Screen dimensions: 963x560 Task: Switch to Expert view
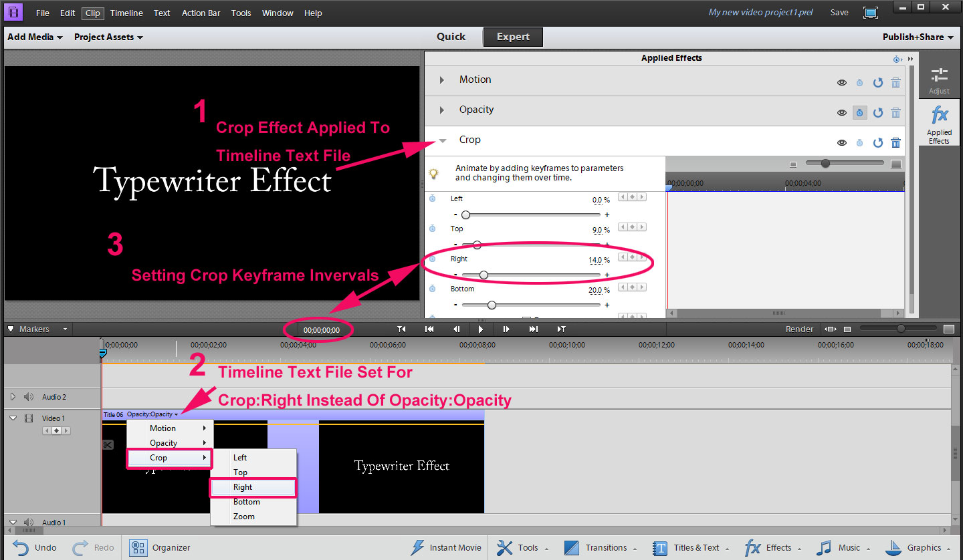tap(513, 37)
